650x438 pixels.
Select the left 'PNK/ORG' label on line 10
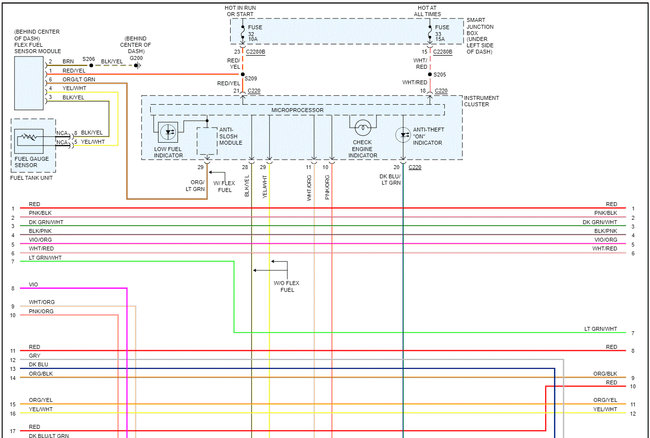click(41, 311)
